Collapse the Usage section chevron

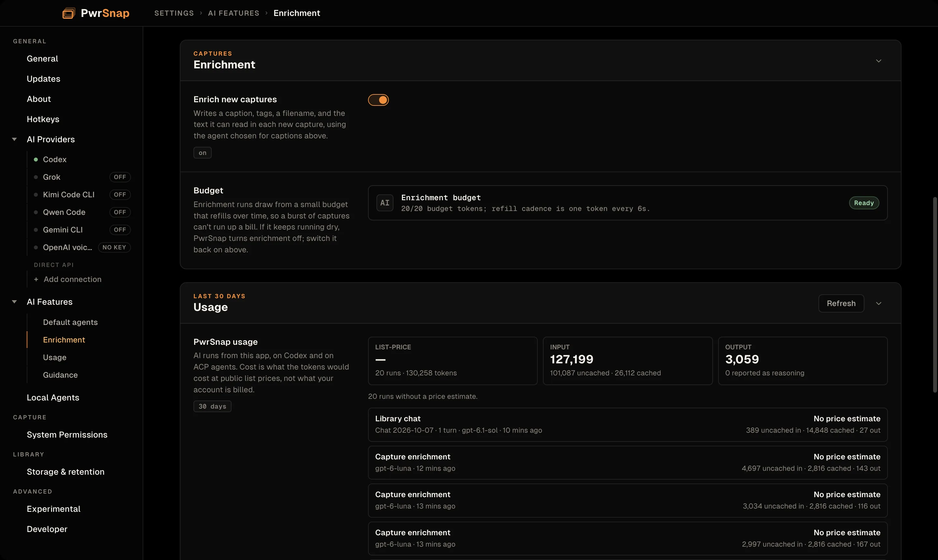tap(878, 303)
